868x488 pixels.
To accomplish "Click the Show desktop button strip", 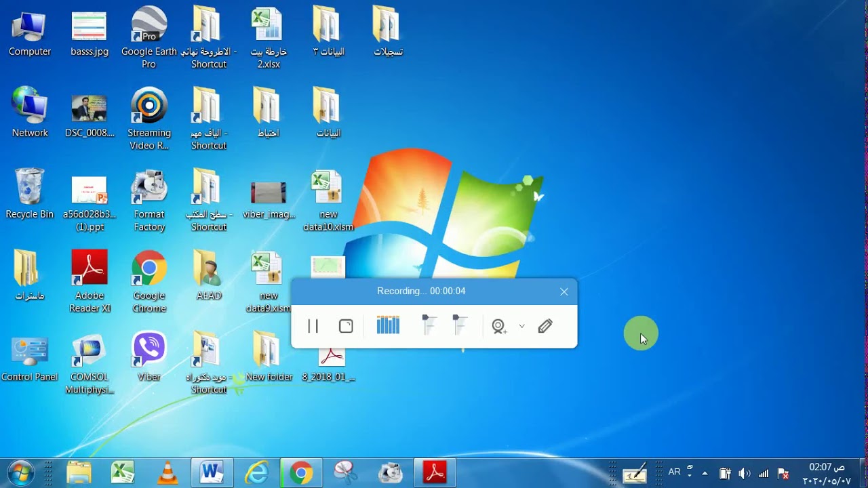I will pos(863,473).
